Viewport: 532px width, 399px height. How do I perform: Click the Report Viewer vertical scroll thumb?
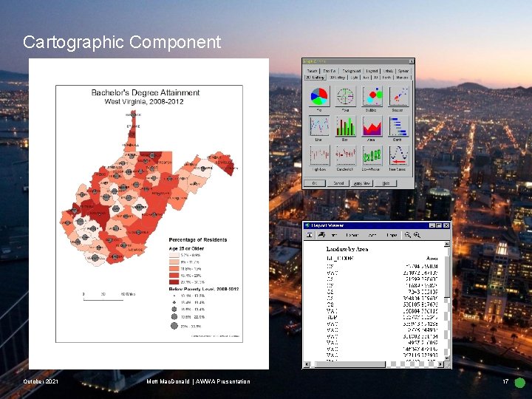click(447, 276)
